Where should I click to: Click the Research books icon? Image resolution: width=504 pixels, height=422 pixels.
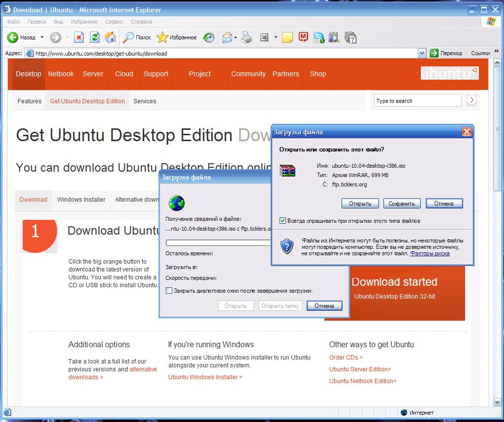334,37
